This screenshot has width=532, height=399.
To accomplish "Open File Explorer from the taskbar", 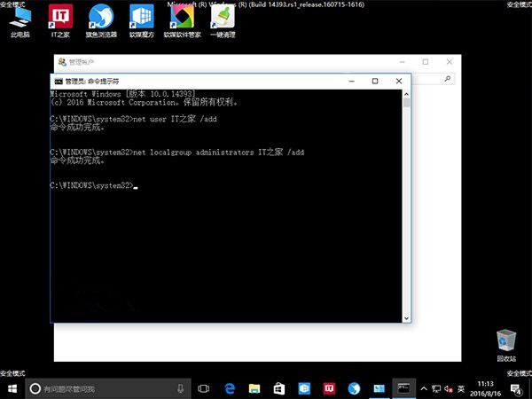I will point(254,388).
